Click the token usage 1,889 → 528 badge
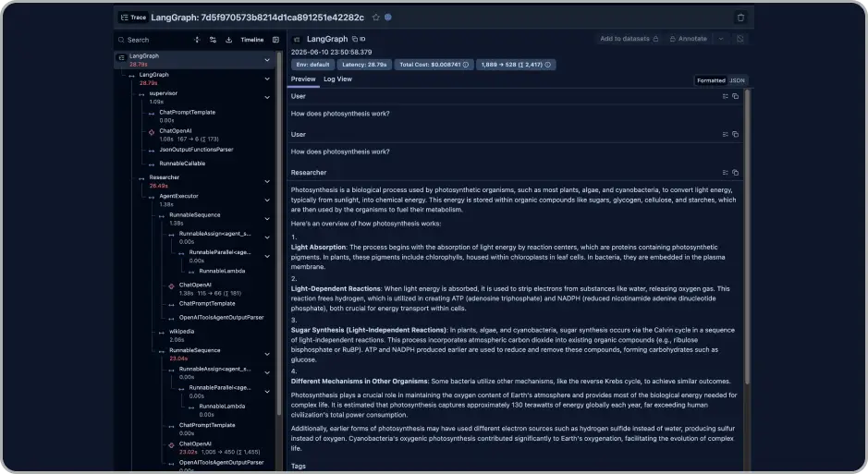 click(516, 65)
